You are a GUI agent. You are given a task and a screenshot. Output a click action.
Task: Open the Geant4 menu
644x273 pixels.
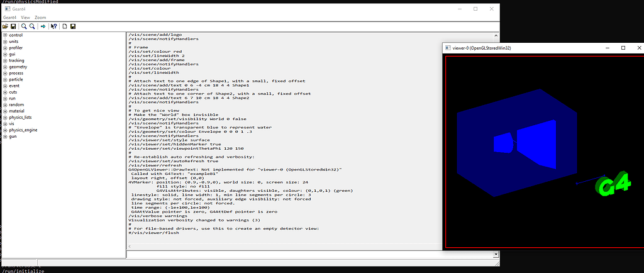[x=9, y=18]
